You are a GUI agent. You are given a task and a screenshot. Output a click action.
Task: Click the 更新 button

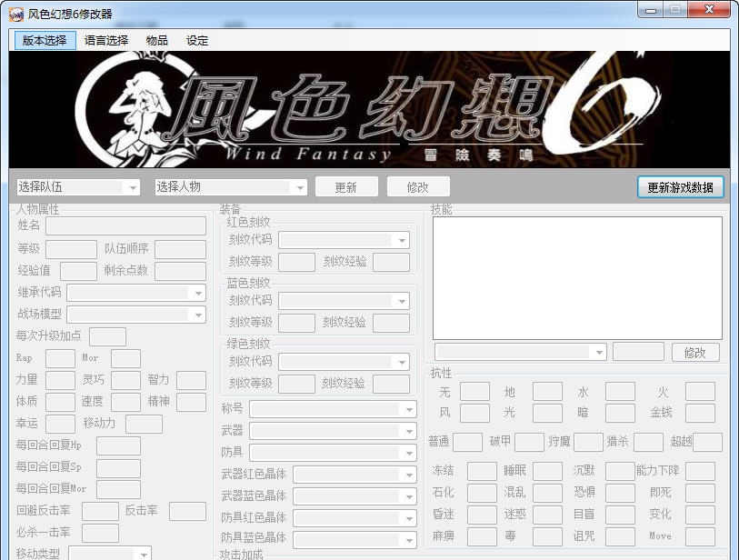coord(346,187)
